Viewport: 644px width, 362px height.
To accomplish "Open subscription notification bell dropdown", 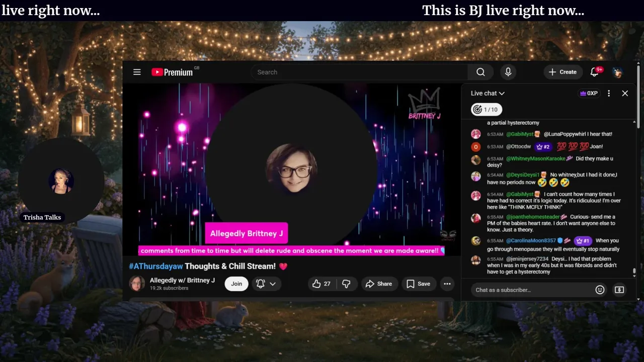I will [266, 284].
